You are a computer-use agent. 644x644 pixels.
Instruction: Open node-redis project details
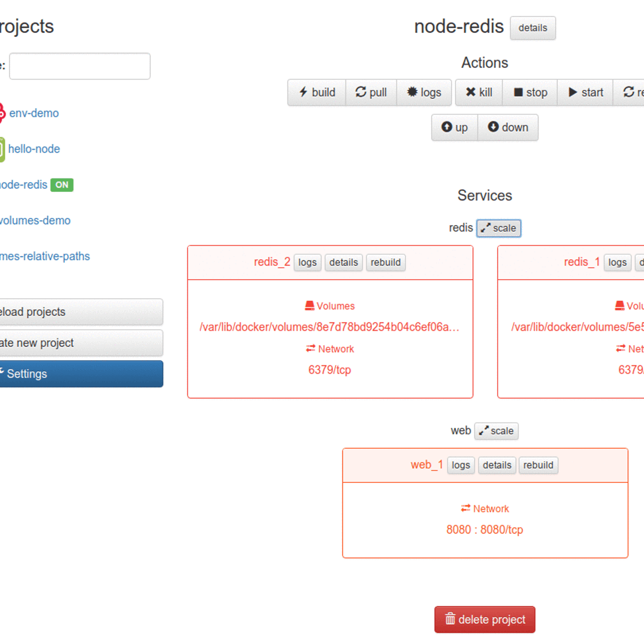pos(533,28)
